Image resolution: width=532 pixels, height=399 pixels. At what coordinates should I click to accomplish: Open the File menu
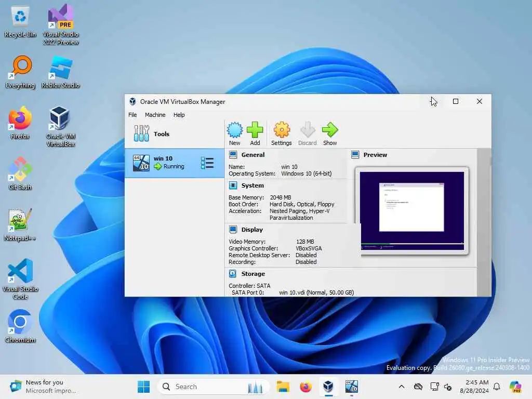point(132,115)
